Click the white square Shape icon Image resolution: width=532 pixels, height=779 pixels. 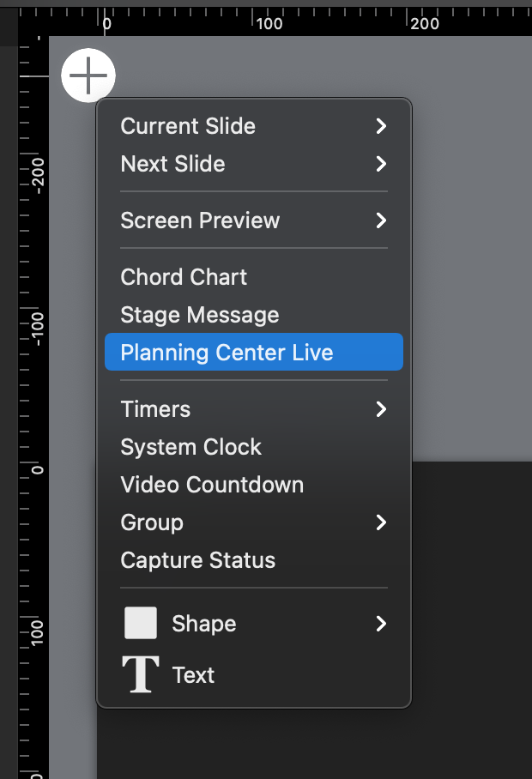141,623
